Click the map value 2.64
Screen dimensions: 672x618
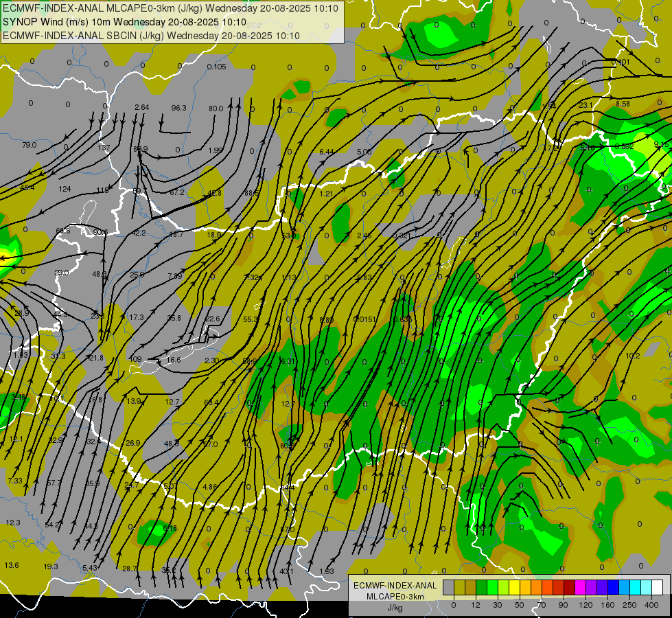(x=142, y=107)
